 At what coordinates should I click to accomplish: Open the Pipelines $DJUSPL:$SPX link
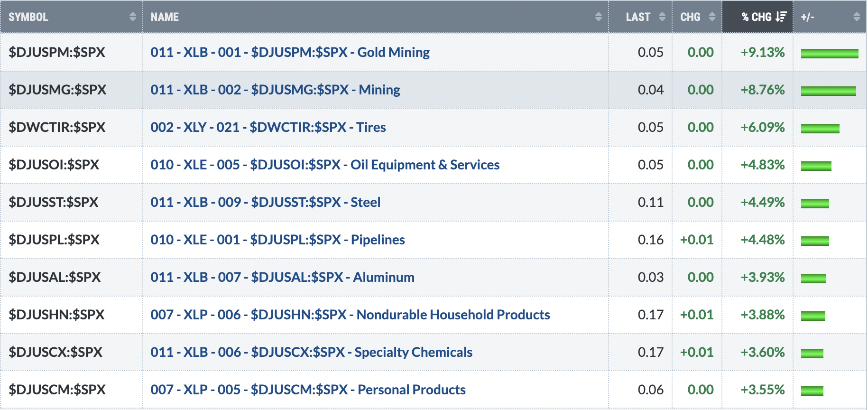click(278, 240)
